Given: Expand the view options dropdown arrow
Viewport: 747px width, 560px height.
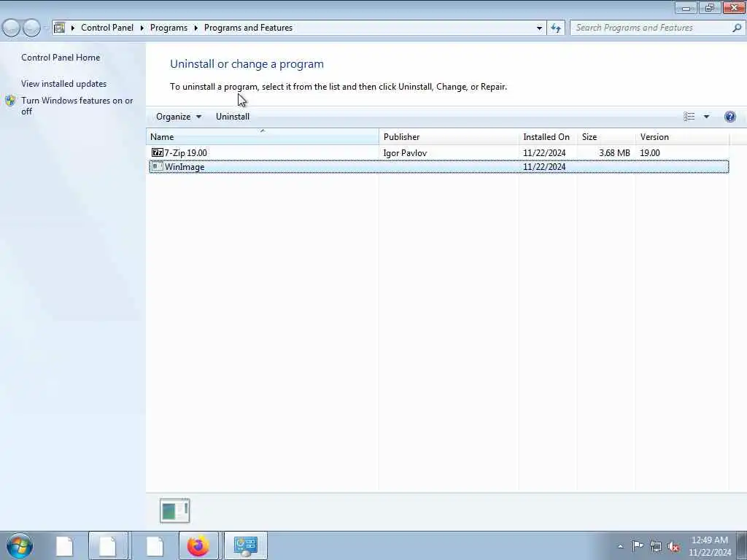Looking at the screenshot, I should 706,117.
